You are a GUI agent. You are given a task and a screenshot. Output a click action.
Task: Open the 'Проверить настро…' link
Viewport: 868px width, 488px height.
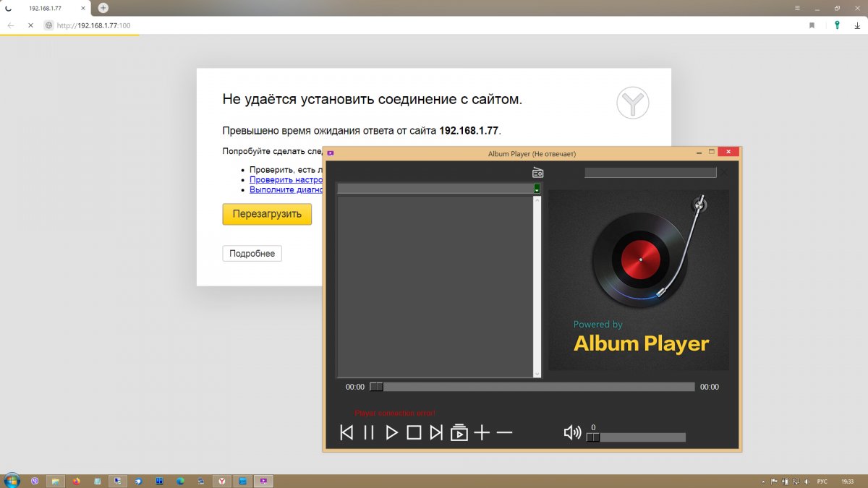(286, 179)
